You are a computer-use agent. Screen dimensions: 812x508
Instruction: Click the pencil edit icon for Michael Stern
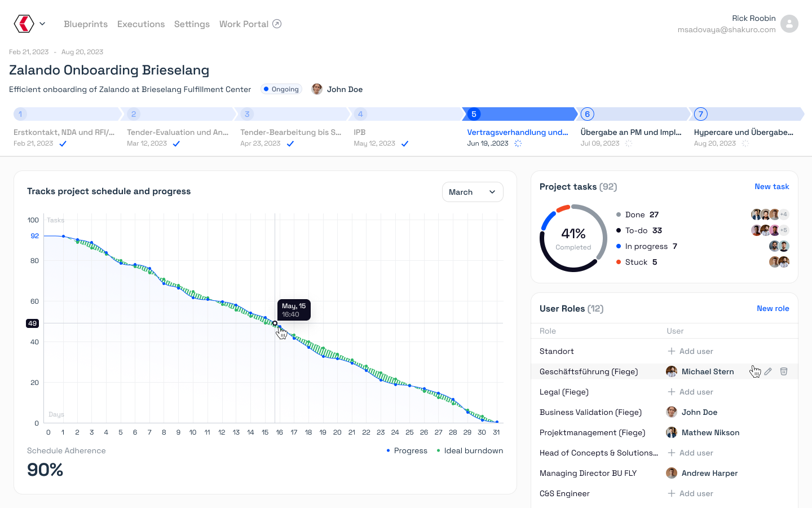pyautogui.click(x=768, y=371)
